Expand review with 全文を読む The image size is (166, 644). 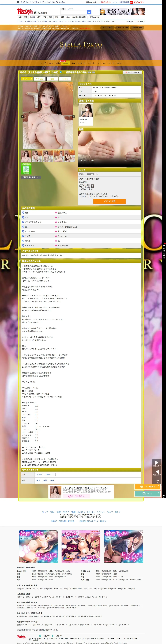coord(114,196)
